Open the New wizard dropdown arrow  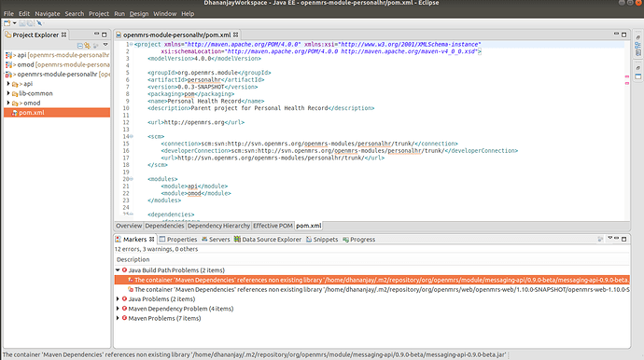[x=14, y=23]
